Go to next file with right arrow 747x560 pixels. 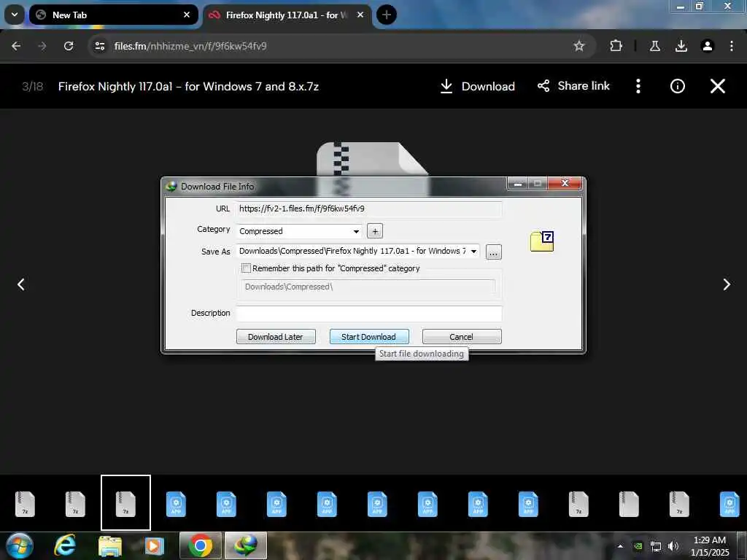726,284
